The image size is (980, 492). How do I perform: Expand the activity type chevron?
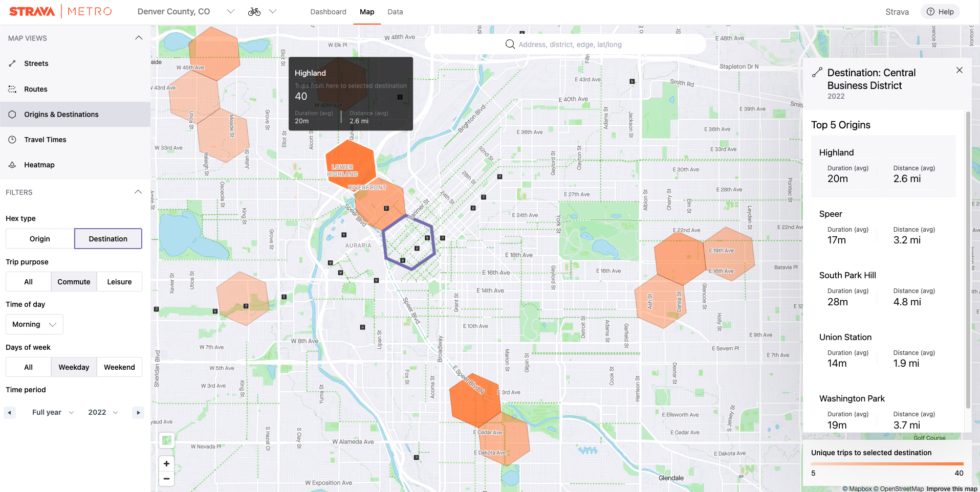tap(273, 11)
